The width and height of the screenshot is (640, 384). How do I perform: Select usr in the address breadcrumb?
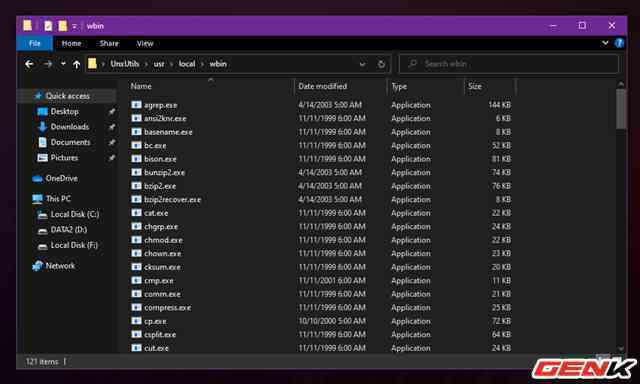[x=159, y=64]
